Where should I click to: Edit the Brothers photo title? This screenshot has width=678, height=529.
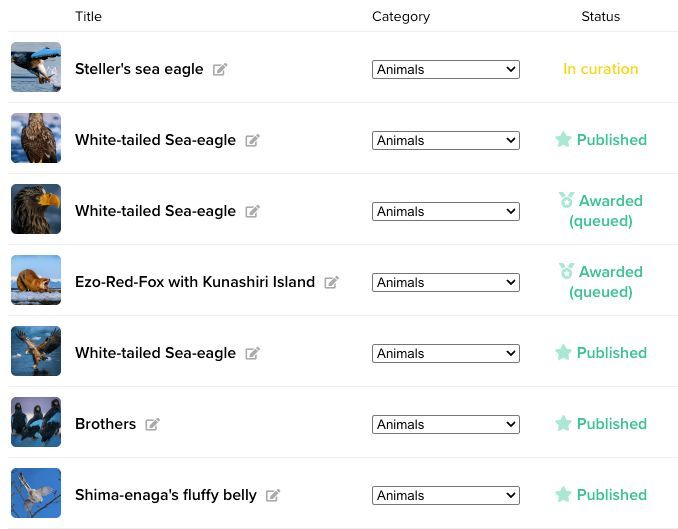pyautogui.click(x=152, y=424)
